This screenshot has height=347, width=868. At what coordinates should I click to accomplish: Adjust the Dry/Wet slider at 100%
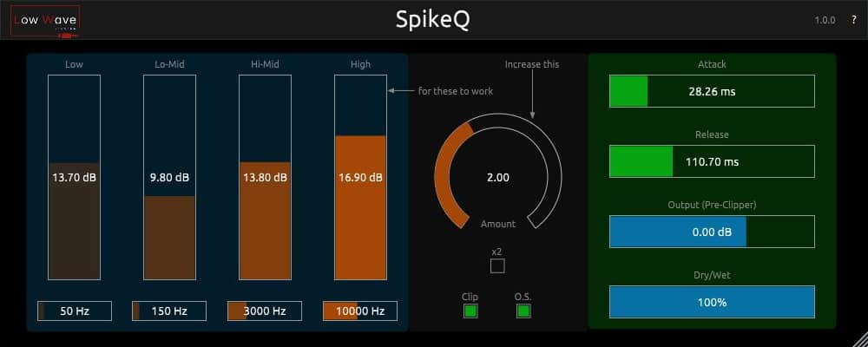point(712,302)
